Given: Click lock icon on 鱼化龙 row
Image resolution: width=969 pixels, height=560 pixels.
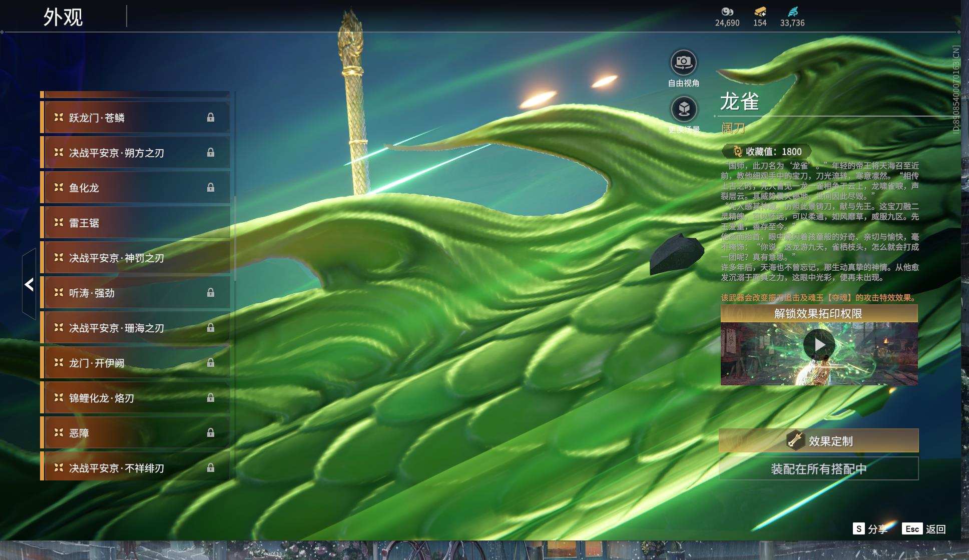Looking at the screenshot, I should click(x=211, y=187).
